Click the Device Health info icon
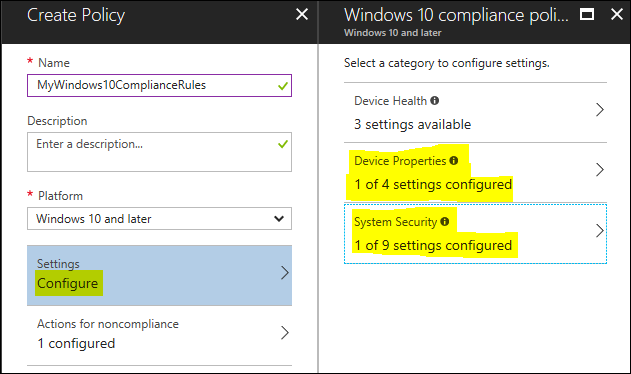This screenshot has height=374, width=631. coord(435,101)
